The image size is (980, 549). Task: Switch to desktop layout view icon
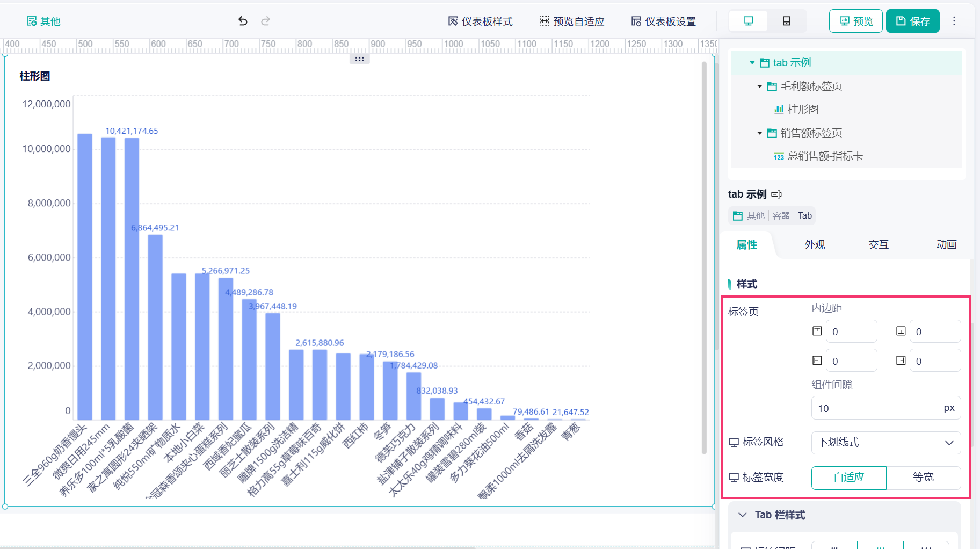coord(748,21)
